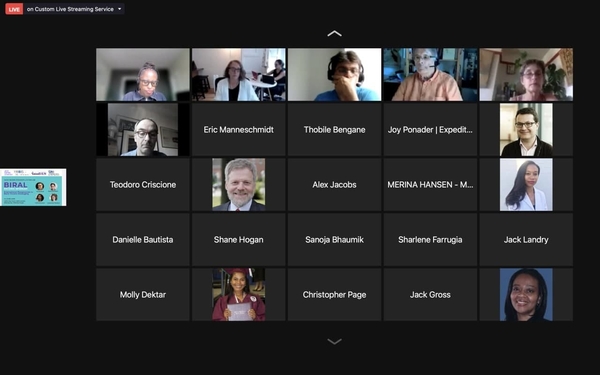Select the MERINA HANSEN tile
The width and height of the screenshot is (600, 375).
click(430, 184)
